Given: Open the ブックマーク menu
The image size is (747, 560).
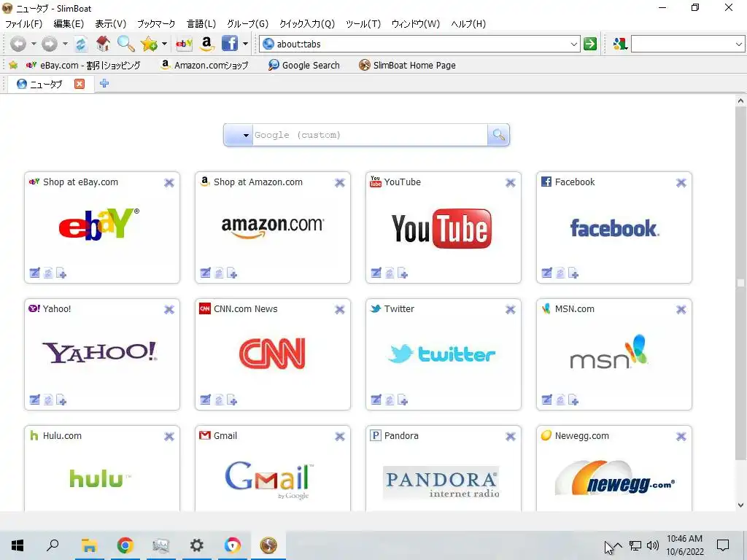Looking at the screenshot, I should point(156,24).
